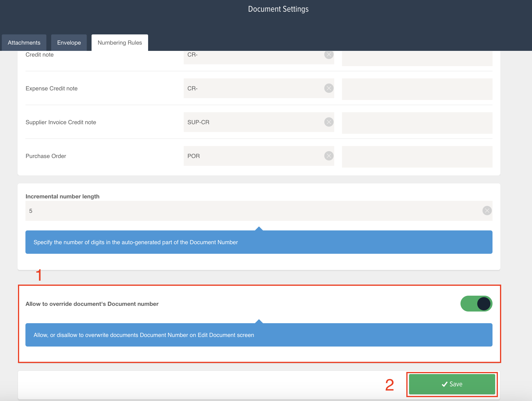Click the Supplier Invoice Credit note second field

[417, 123]
